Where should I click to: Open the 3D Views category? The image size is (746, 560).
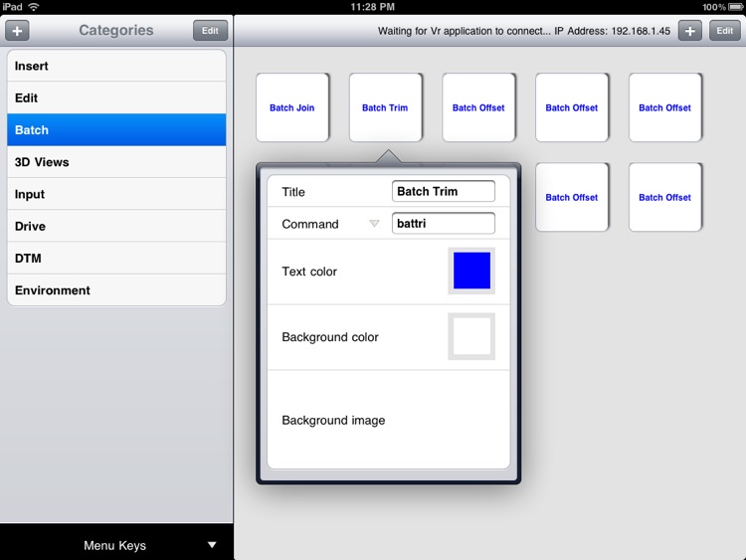coord(116,162)
